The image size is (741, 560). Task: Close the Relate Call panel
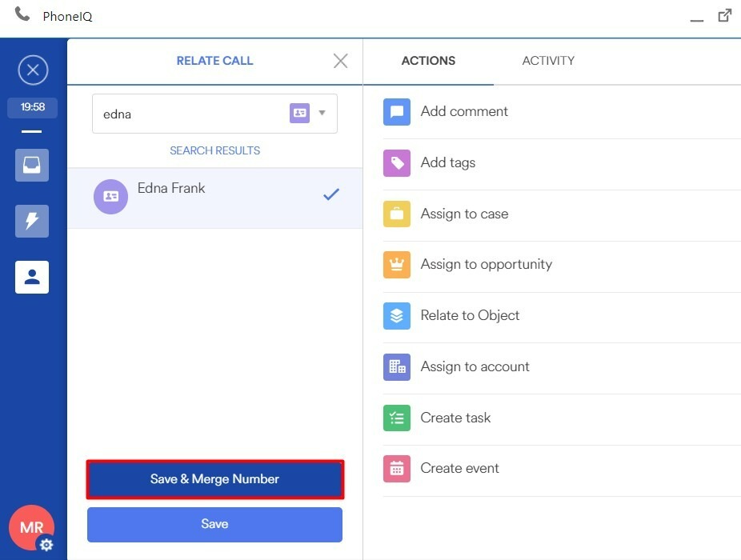tap(340, 61)
